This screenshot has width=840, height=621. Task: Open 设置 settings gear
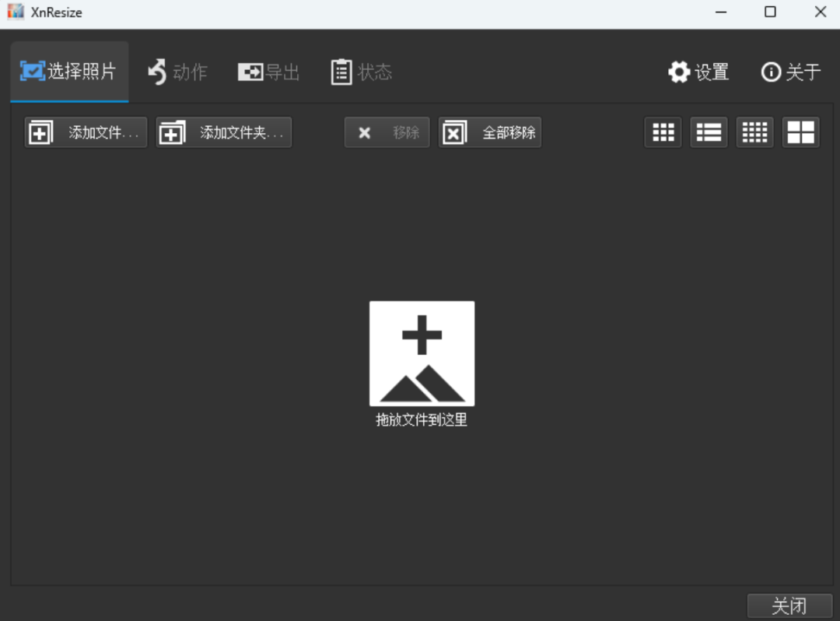[x=698, y=72]
